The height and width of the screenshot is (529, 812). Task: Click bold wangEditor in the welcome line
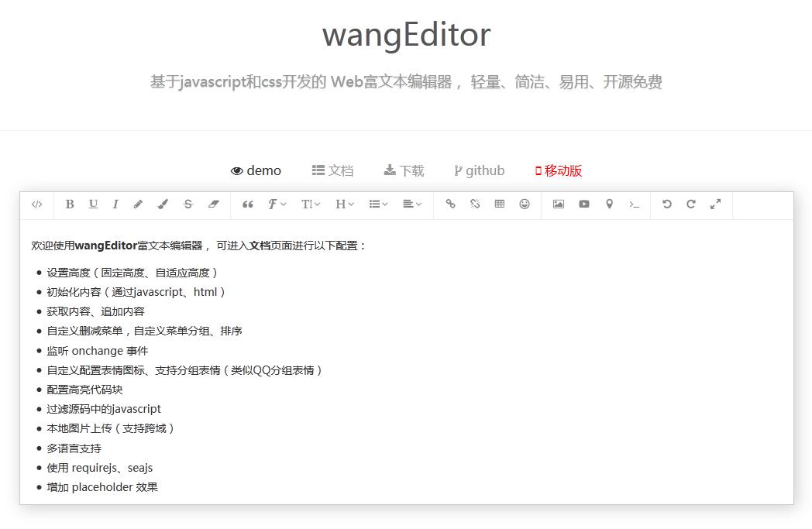[x=106, y=246]
